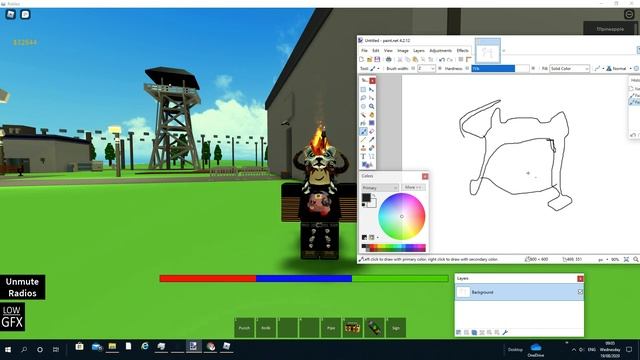This screenshot has height=360, width=640.
Task: Open the View menu
Action: pos(388,51)
